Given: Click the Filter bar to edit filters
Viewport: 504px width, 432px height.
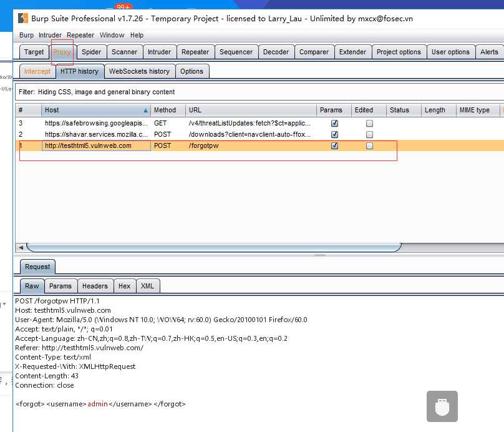Looking at the screenshot, I should 259,92.
